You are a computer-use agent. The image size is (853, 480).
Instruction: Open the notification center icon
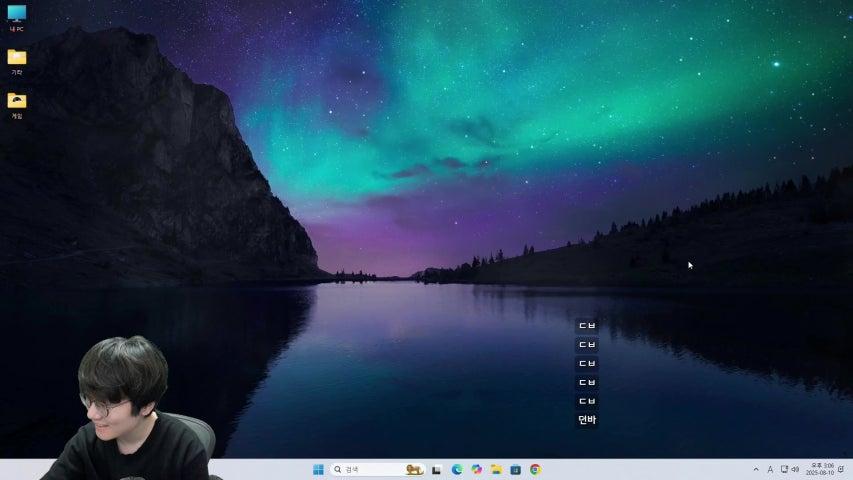coord(841,469)
